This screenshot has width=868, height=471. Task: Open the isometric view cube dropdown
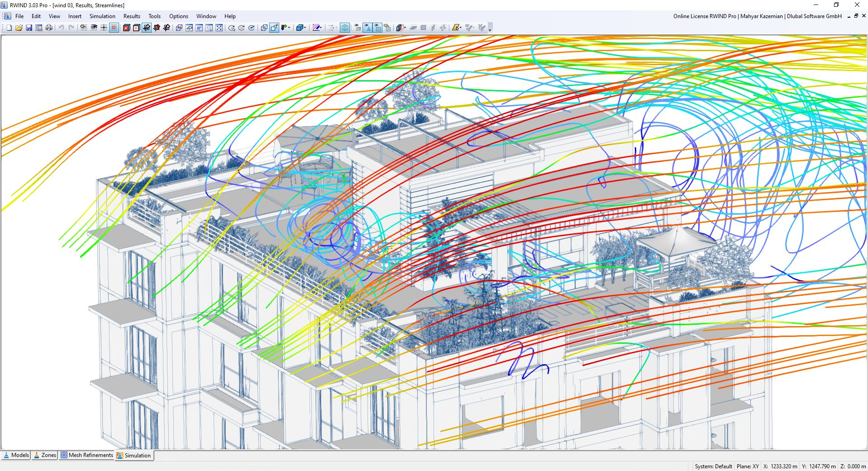[305, 28]
